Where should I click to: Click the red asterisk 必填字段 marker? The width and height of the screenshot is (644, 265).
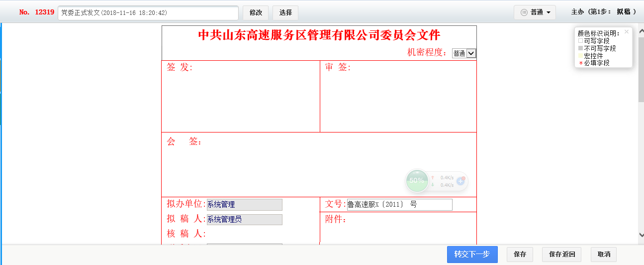point(580,63)
